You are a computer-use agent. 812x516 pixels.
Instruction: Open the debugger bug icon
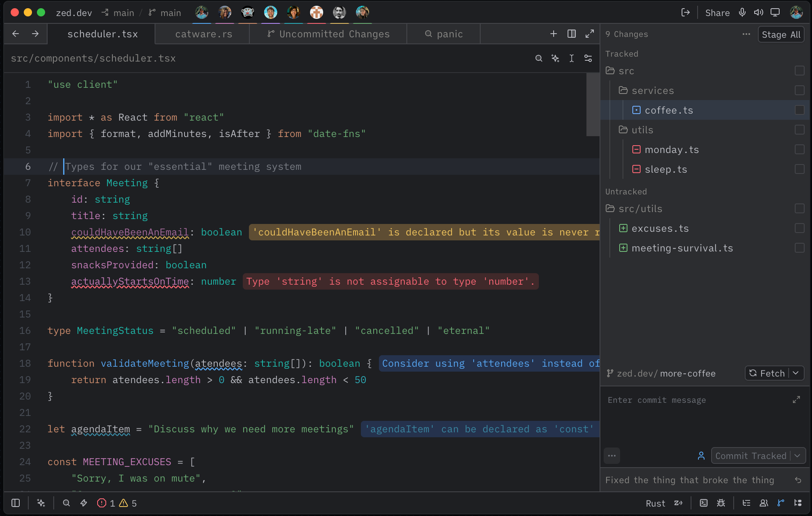(x=721, y=503)
